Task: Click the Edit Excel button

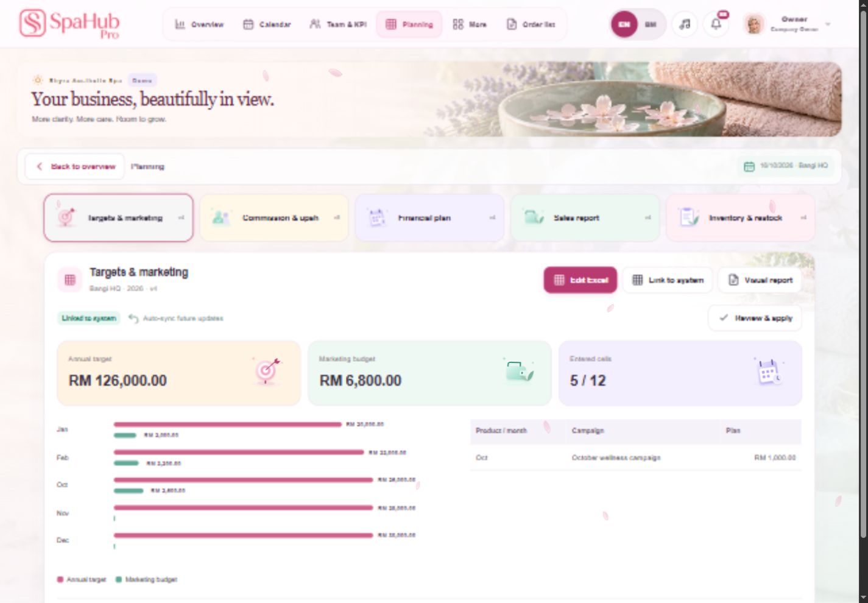Action: (x=580, y=280)
